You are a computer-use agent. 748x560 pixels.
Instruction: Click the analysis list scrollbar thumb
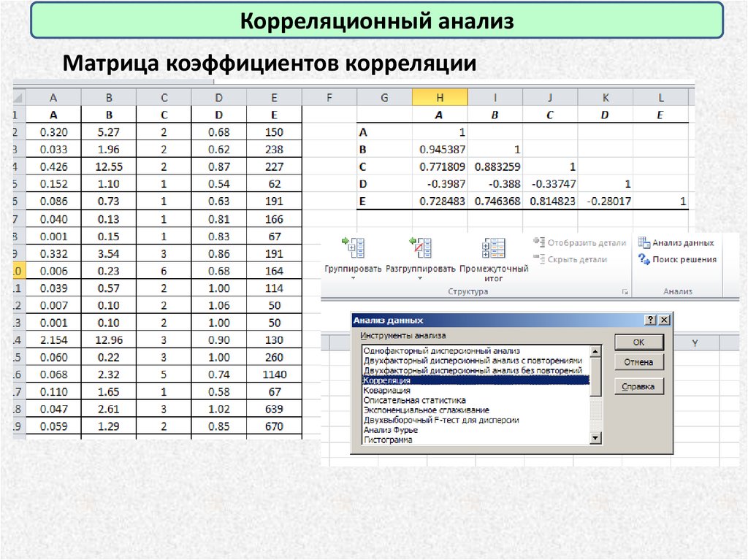pyautogui.click(x=595, y=377)
